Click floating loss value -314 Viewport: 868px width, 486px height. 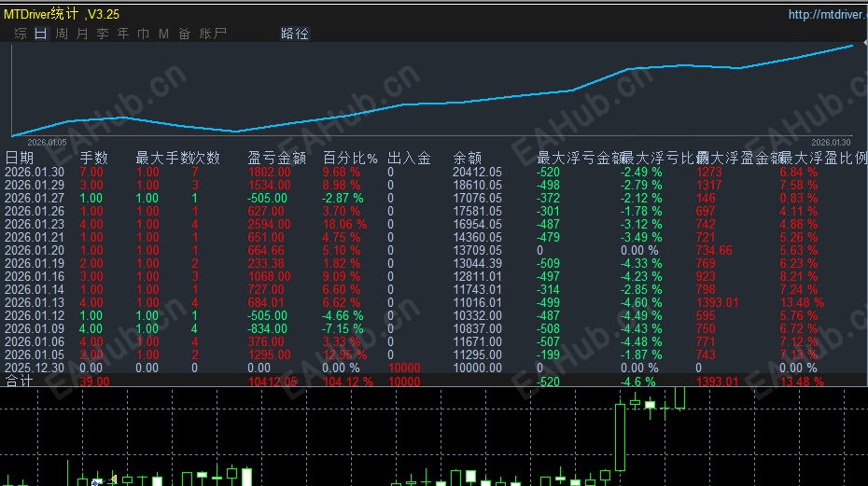[x=548, y=289]
